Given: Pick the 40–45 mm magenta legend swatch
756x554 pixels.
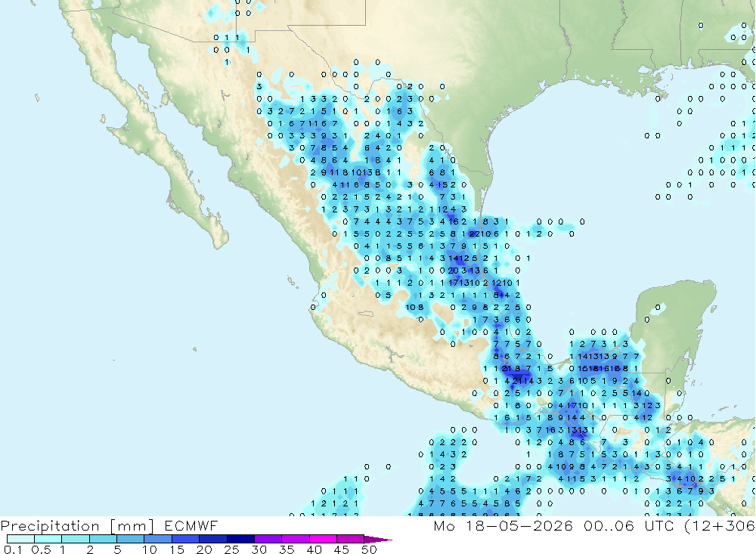Looking at the screenshot, I should [323, 539].
